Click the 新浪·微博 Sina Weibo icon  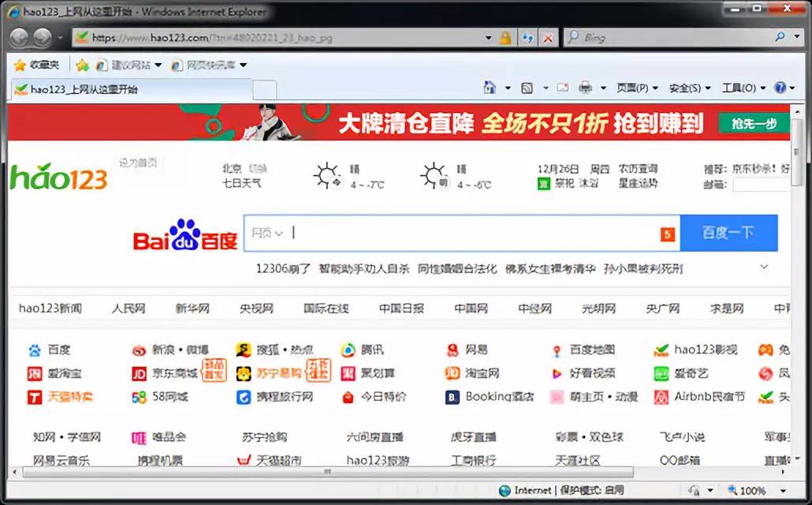coord(139,350)
